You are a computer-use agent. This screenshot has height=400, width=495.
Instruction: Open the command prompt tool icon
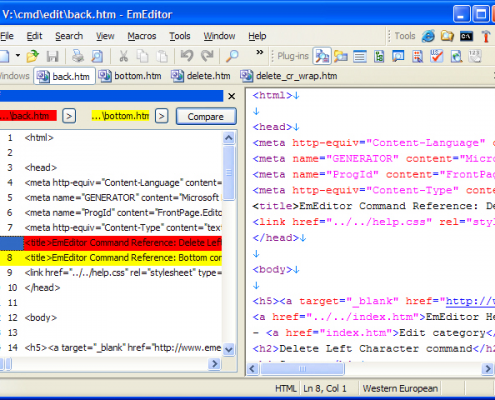tap(466, 36)
